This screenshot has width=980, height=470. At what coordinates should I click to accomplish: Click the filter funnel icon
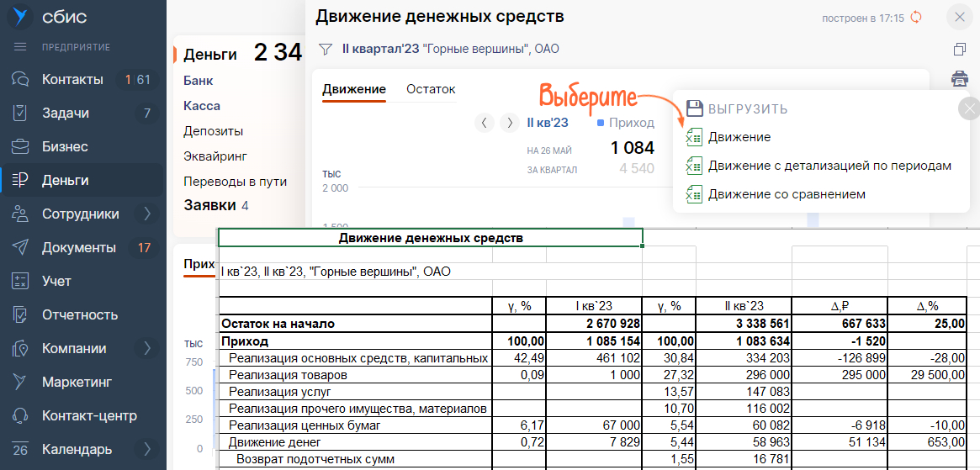pyautogui.click(x=325, y=50)
